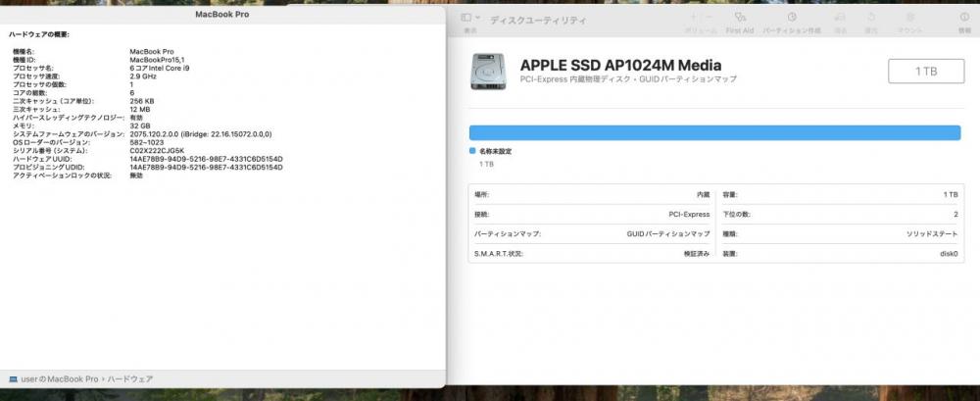This screenshot has width=980, height=401.
Task: Click the アクティベーションロックの状況 row label
Action: point(62,175)
